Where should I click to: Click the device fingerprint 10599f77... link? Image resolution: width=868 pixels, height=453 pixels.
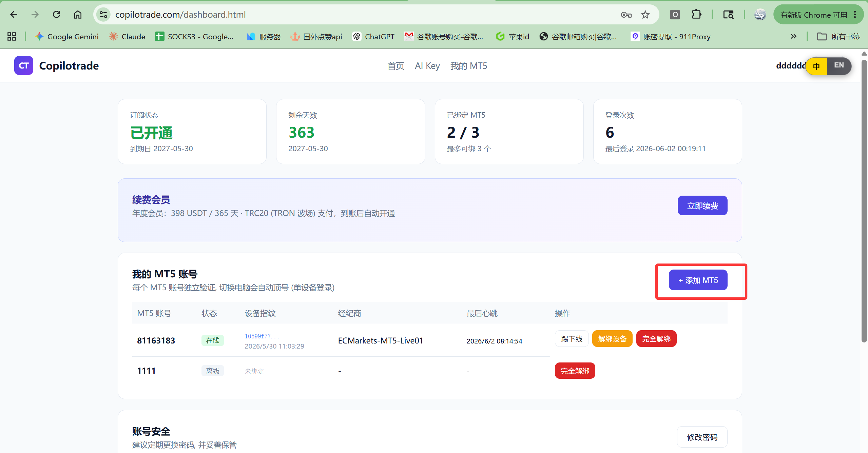(x=262, y=336)
